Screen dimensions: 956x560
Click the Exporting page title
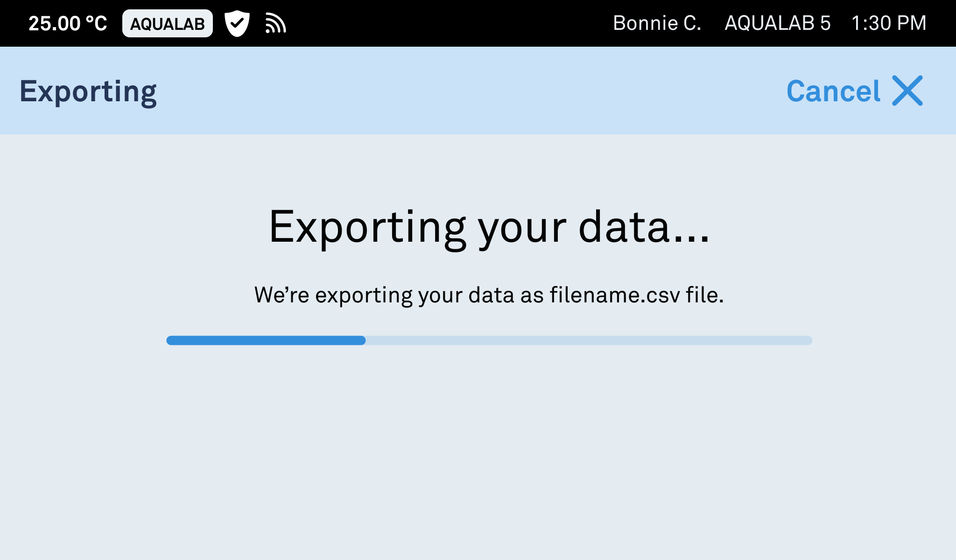coord(88,92)
